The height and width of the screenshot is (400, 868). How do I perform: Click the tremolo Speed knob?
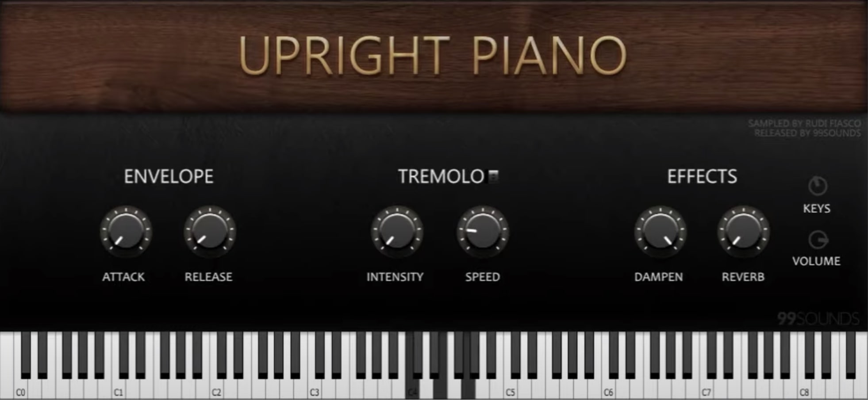click(x=483, y=232)
